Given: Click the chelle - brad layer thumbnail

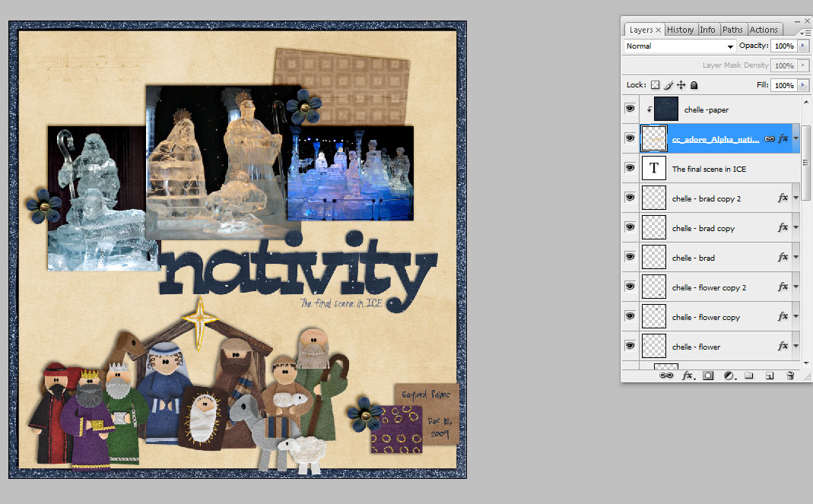Looking at the screenshot, I should 654,257.
